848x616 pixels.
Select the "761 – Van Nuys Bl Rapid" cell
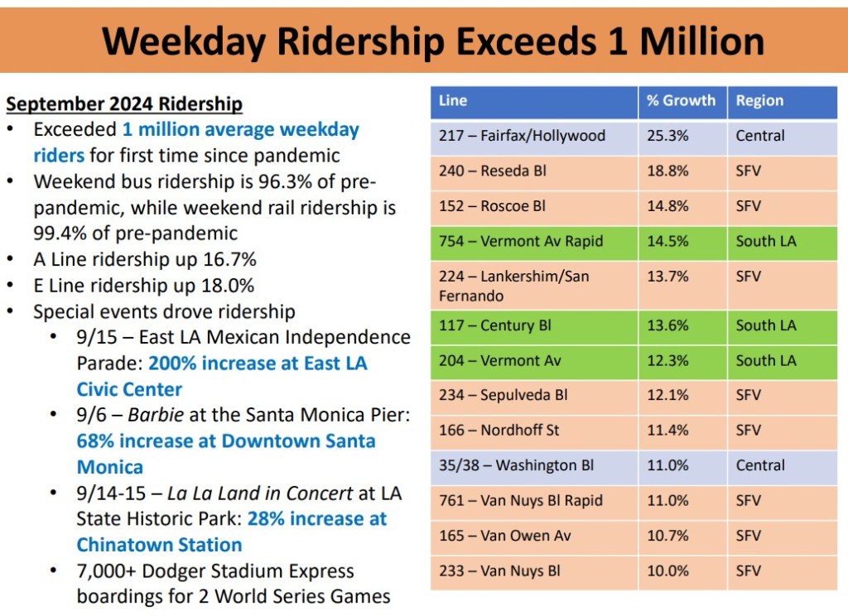point(521,501)
